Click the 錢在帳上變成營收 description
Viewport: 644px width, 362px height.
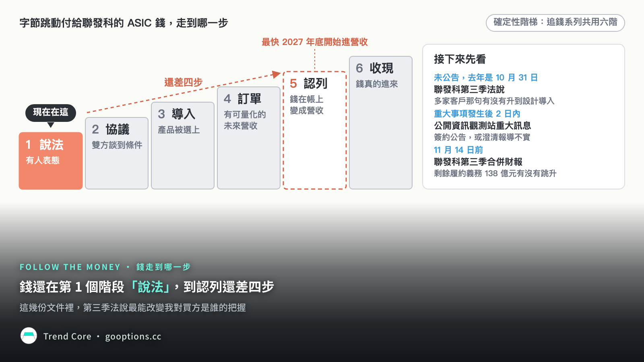tap(307, 105)
